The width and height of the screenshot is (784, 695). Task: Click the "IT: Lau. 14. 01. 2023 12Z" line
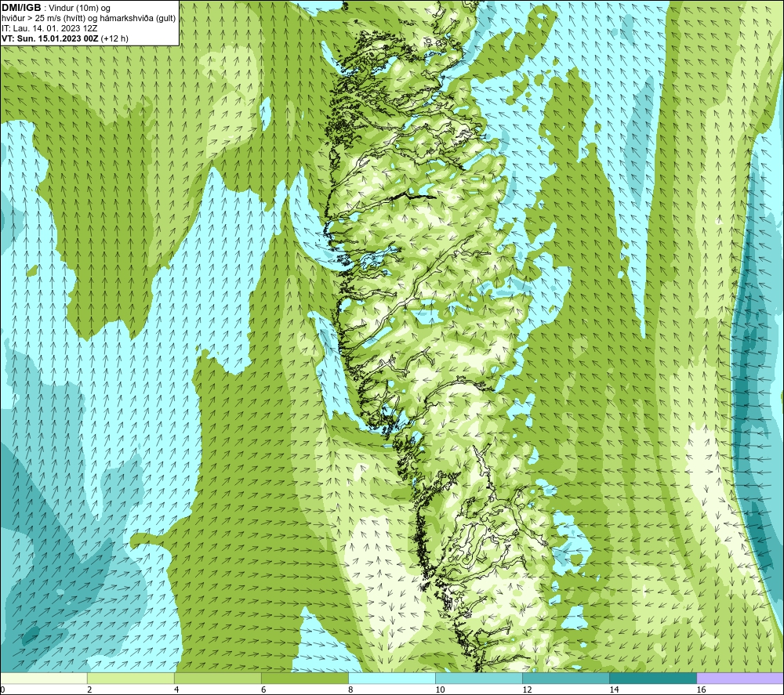49,28
